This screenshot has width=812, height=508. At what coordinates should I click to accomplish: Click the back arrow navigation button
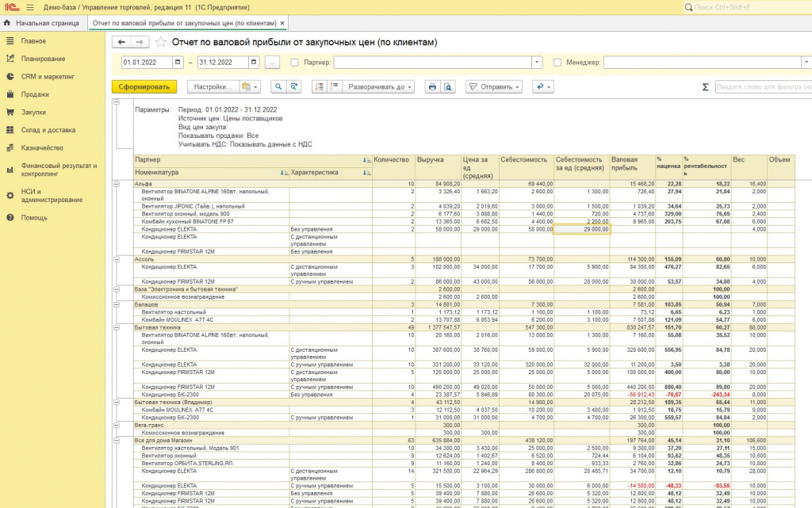point(121,42)
